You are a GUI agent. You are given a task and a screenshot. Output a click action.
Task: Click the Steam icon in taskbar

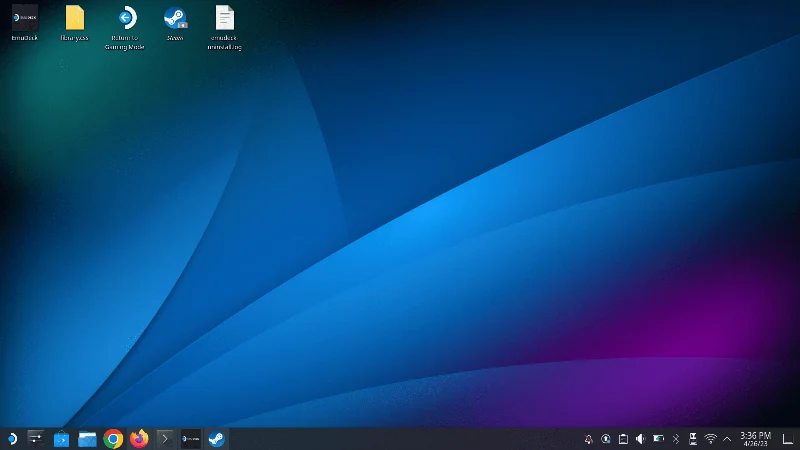point(217,439)
